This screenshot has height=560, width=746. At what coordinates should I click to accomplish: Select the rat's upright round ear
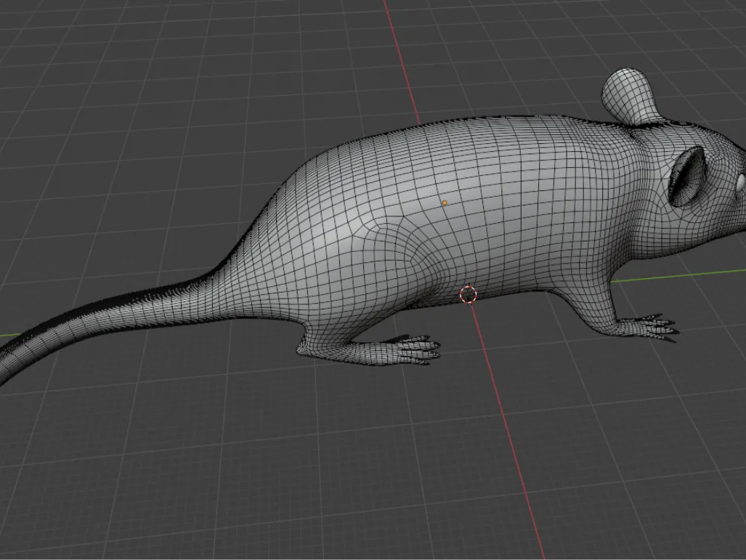point(631,97)
